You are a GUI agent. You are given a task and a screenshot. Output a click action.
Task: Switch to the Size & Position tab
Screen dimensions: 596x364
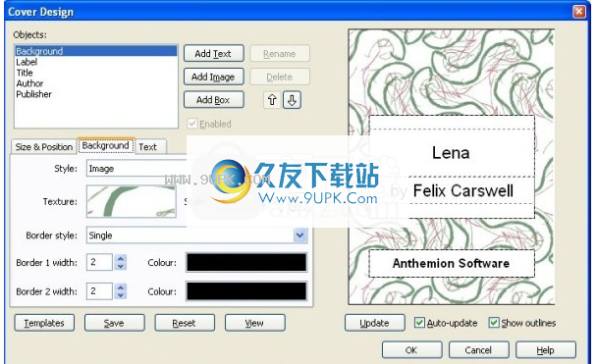coord(44,146)
